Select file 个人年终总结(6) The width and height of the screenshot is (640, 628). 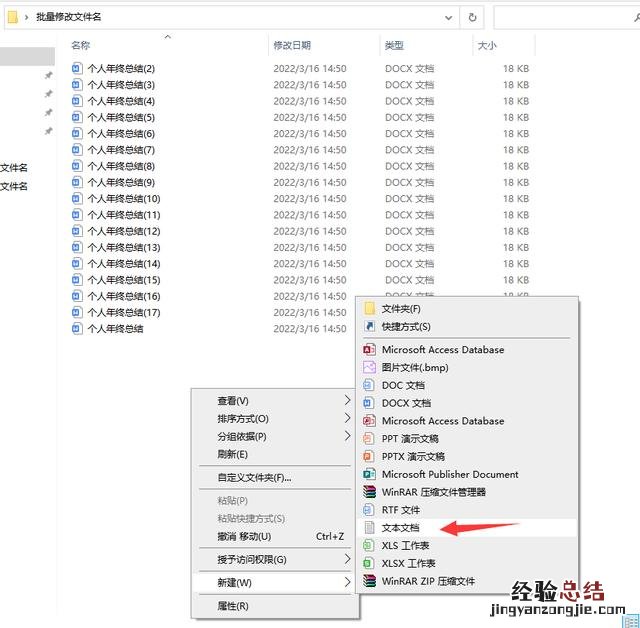[x=121, y=133]
